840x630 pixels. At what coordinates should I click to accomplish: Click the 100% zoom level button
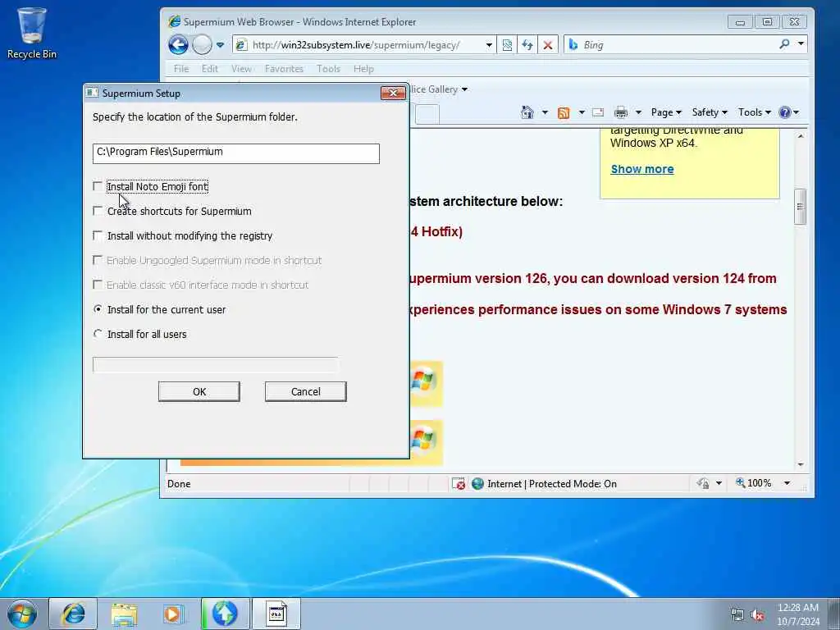point(753,483)
